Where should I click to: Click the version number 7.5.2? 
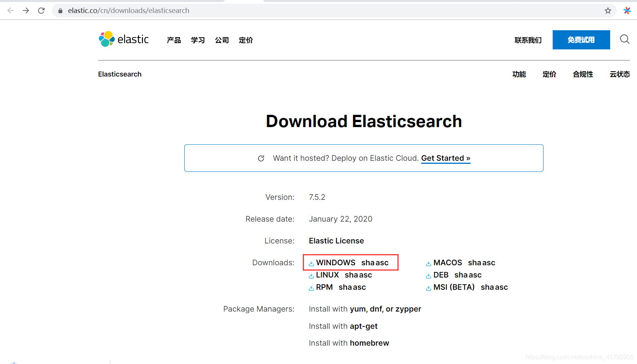[317, 197]
